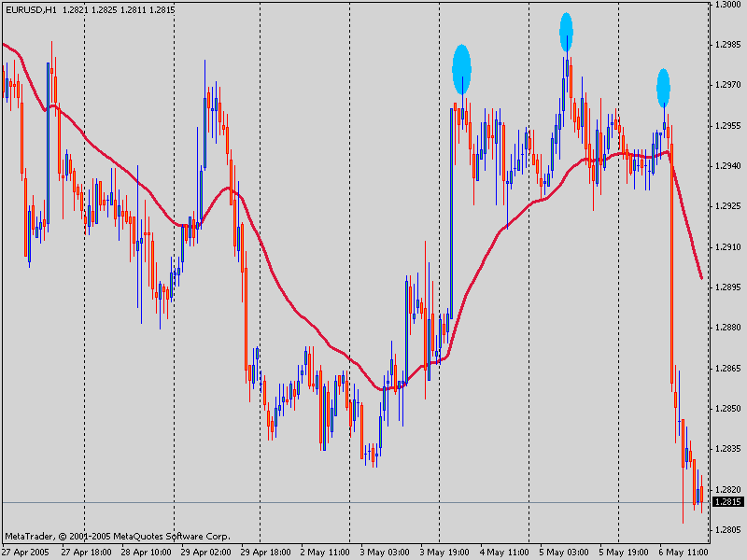Select the largest blue ellipse near 3 May 19:00

[x=461, y=69]
